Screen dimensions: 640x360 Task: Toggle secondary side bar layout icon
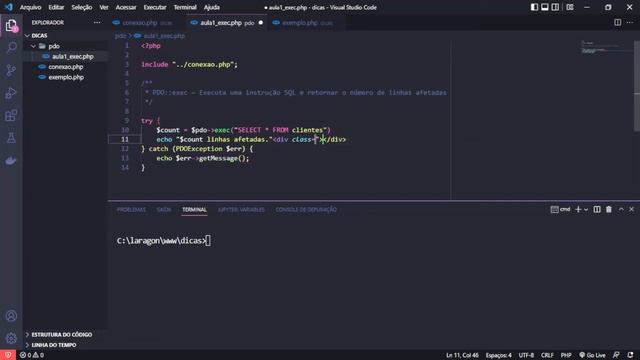(x=556, y=7)
